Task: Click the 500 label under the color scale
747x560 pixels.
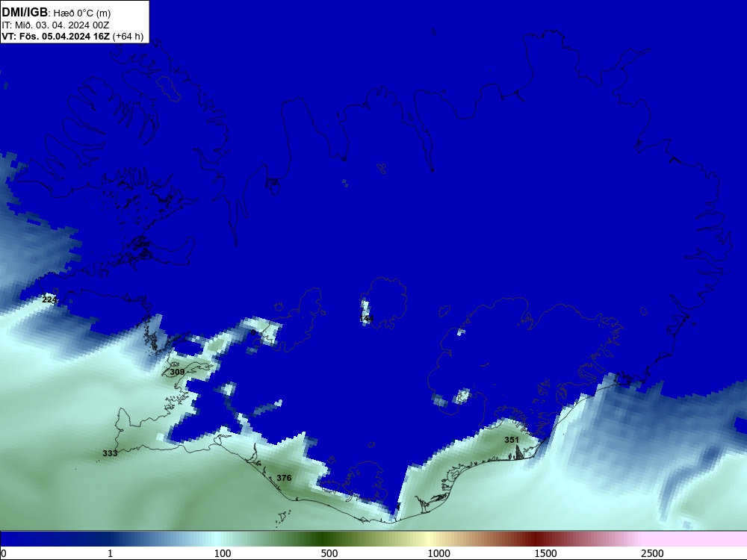Action: tap(329, 553)
